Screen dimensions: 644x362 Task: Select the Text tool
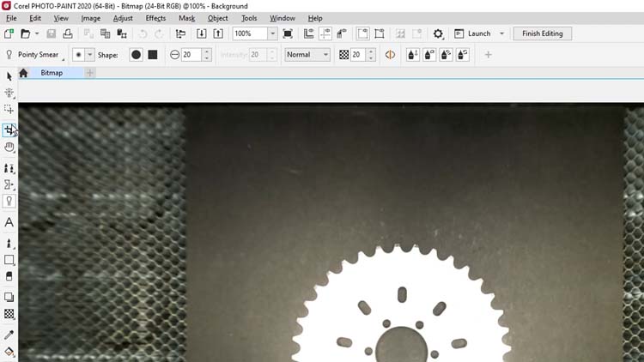[x=9, y=222]
